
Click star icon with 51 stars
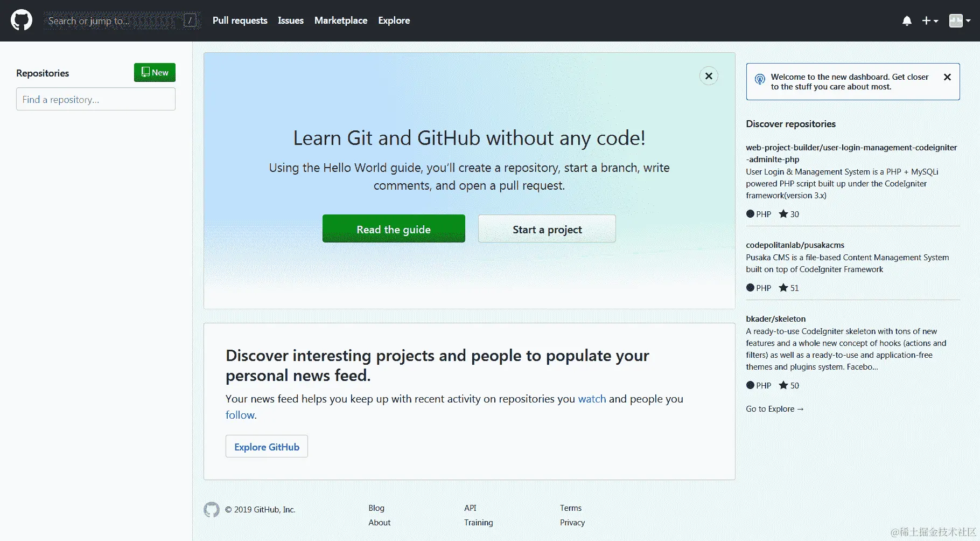[x=783, y=288]
